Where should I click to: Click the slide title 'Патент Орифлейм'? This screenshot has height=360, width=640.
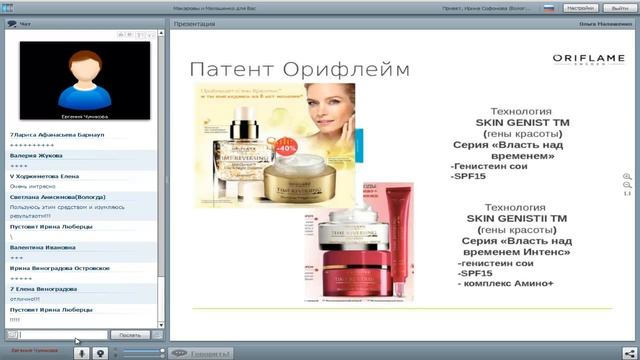pyautogui.click(x=300, y=69)
